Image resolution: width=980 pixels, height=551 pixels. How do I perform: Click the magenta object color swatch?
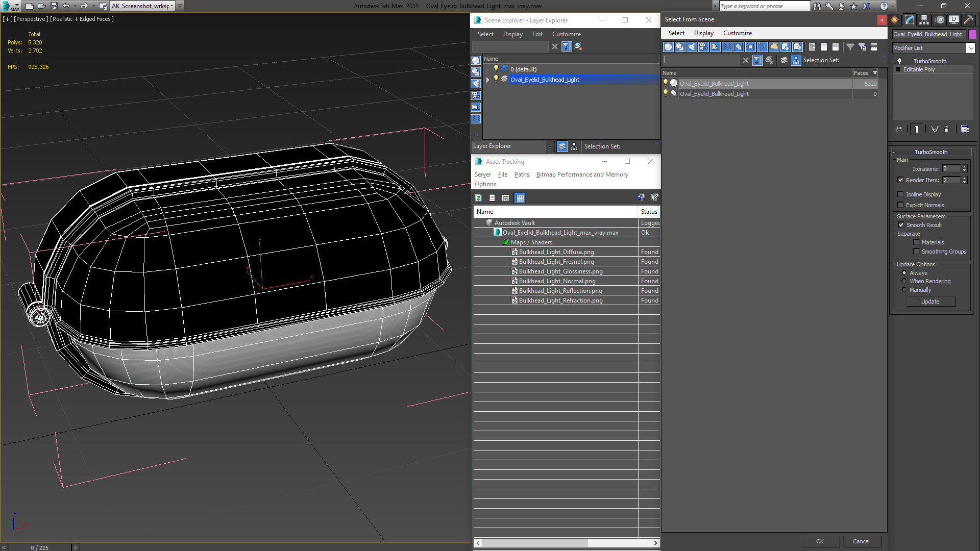[972, 34]
